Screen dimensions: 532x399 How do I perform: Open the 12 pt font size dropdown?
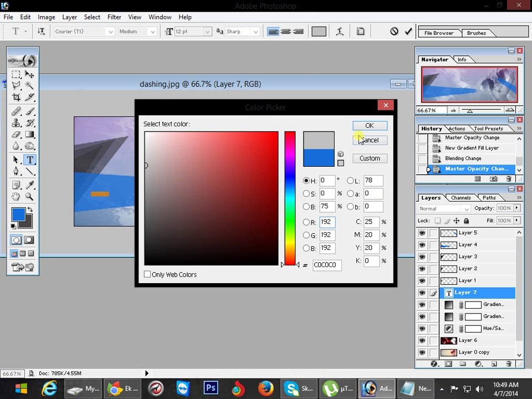click(x=208, y=32)
